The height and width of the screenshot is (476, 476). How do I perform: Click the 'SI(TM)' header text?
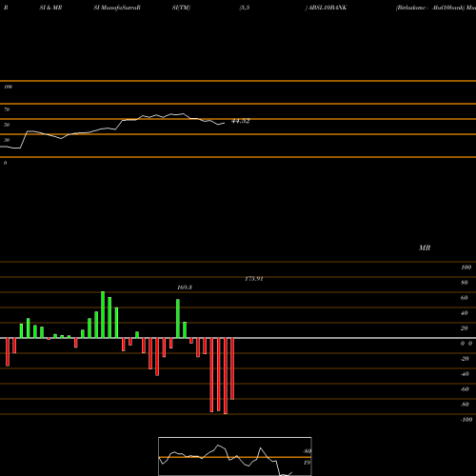pos(181,8)
